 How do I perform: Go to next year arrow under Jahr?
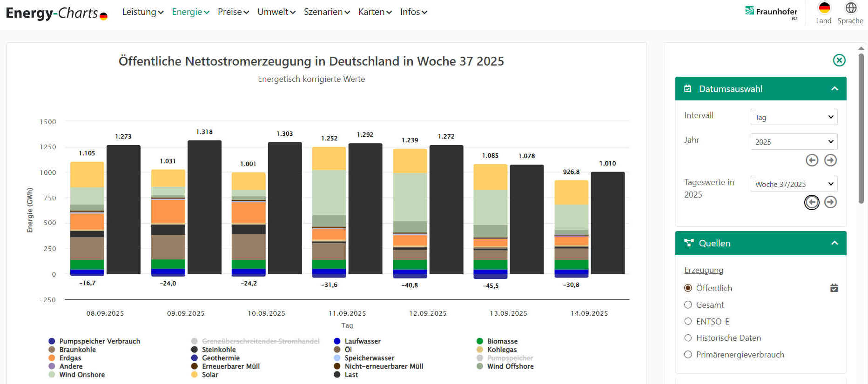[830, 160]
